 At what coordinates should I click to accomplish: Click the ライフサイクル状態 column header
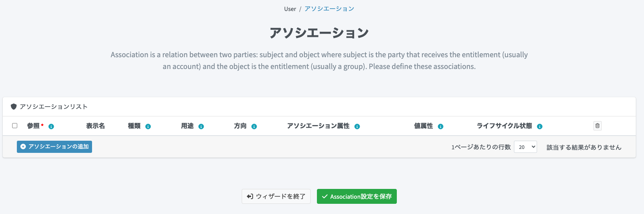click(x=504, y=126)
